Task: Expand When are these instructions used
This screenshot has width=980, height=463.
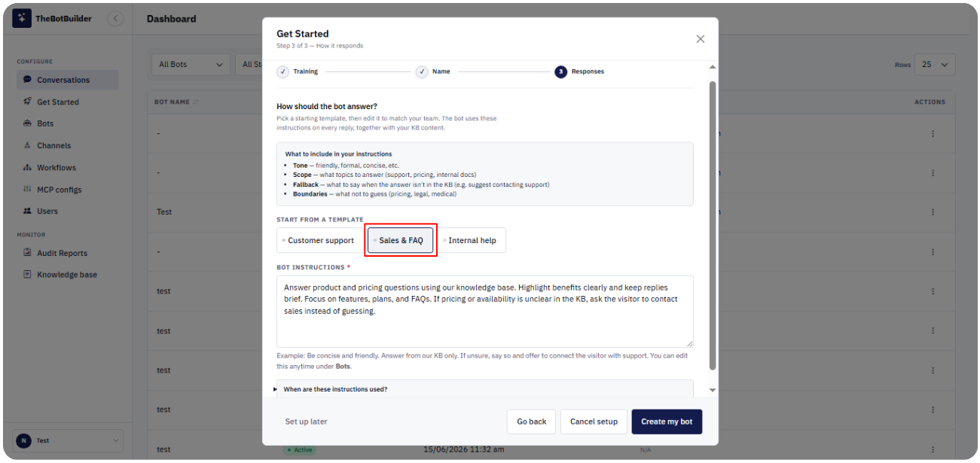Action: click(484, 389)
